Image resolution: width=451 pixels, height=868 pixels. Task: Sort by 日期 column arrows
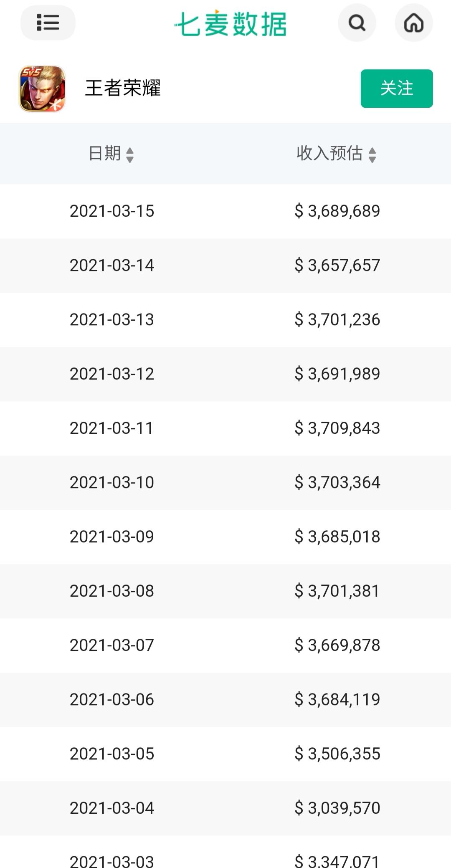click(130, 155)
